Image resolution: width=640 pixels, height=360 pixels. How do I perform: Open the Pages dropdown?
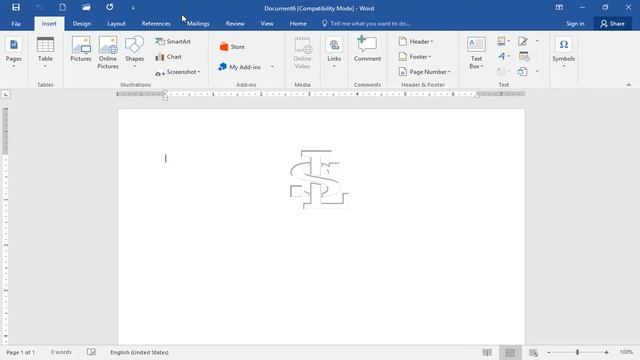coord(13,52)
